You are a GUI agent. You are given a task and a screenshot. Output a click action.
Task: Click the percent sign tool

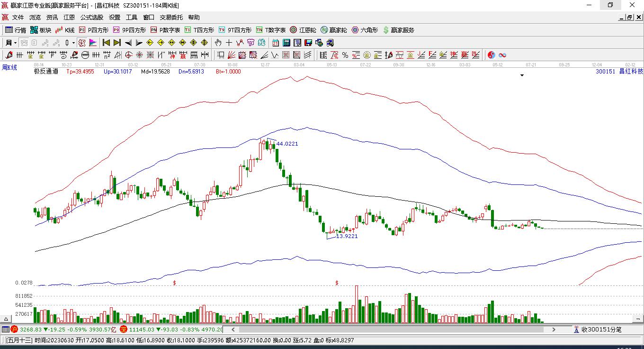[x=345, y=55]
